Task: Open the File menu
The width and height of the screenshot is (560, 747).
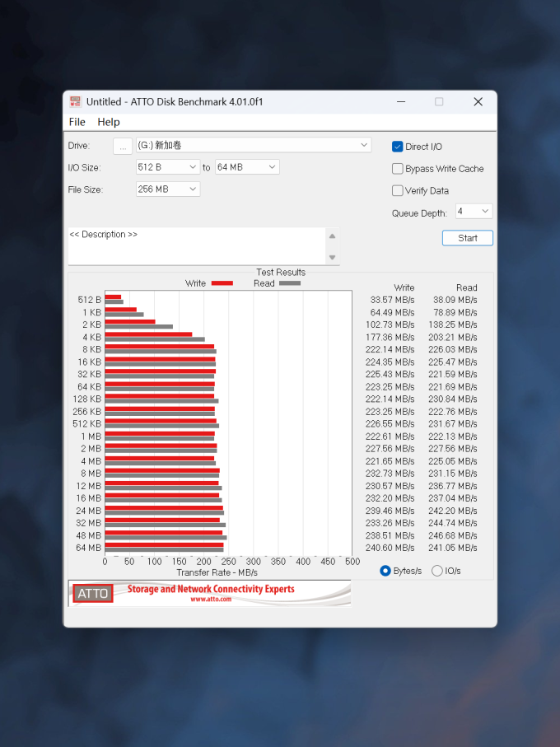Action: click(x=77, y=122)
